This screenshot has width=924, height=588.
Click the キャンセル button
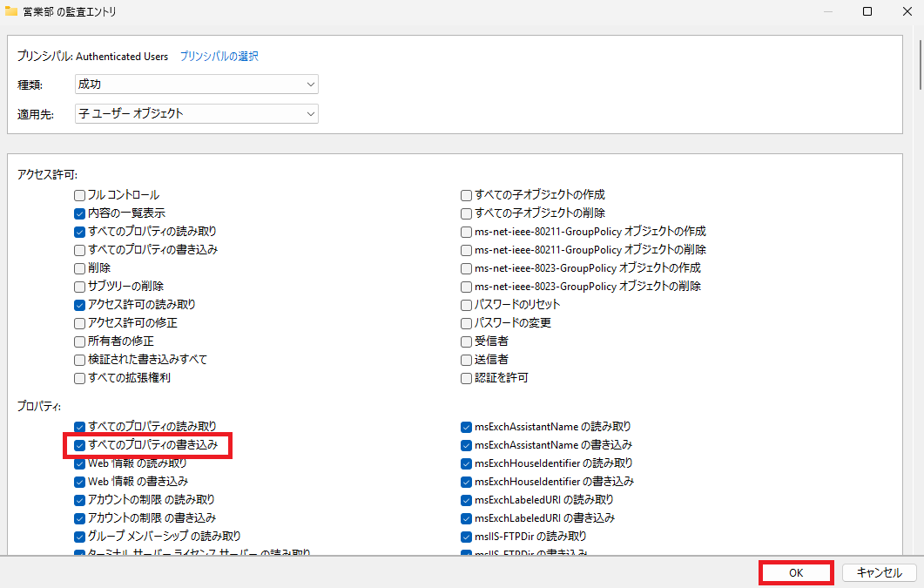880,572
